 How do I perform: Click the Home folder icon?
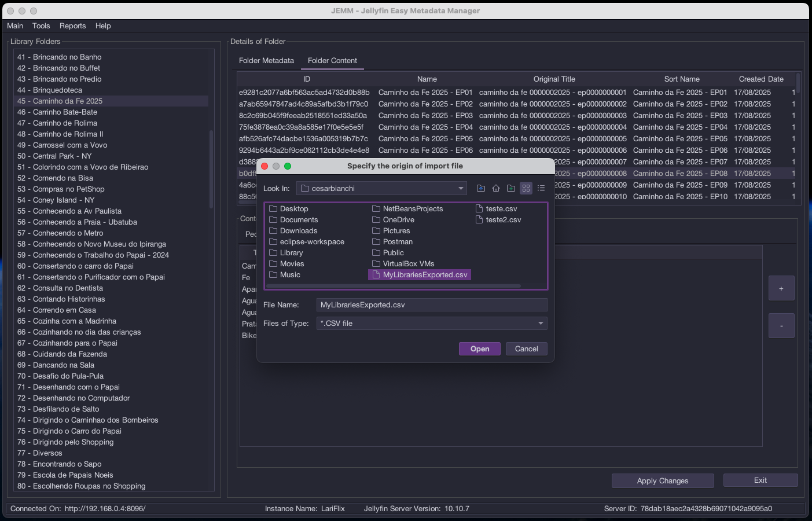point(496,188)
